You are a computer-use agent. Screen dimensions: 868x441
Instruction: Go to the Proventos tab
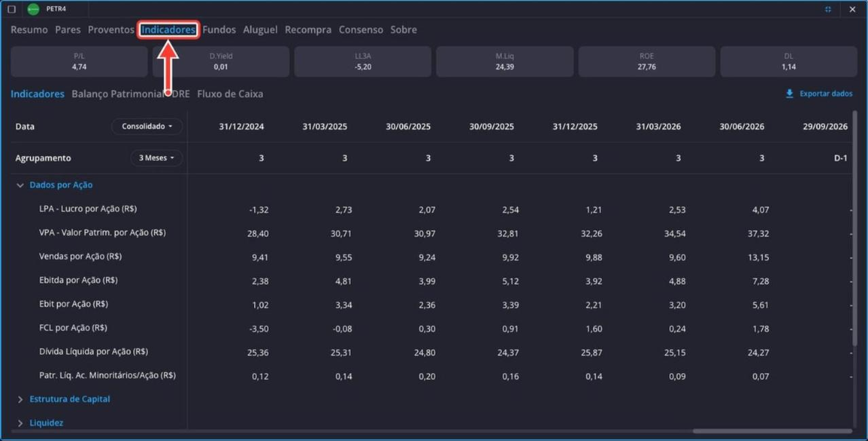pyautogui.click(x=111, y=30)
